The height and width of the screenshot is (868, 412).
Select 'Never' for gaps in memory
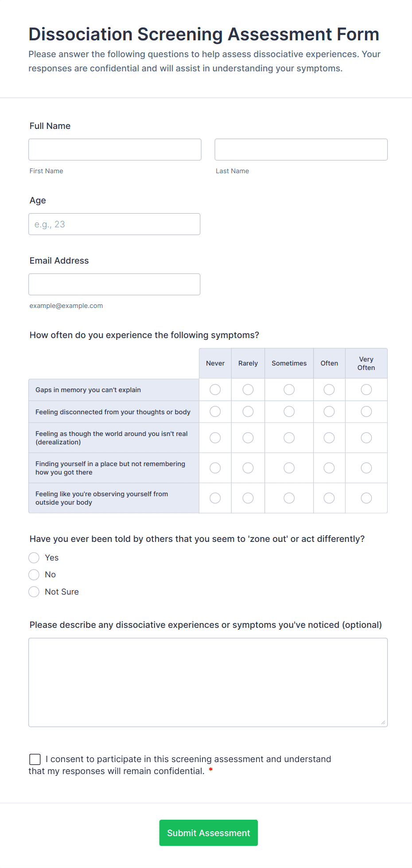pyautogui.click(x=215, y=389)
